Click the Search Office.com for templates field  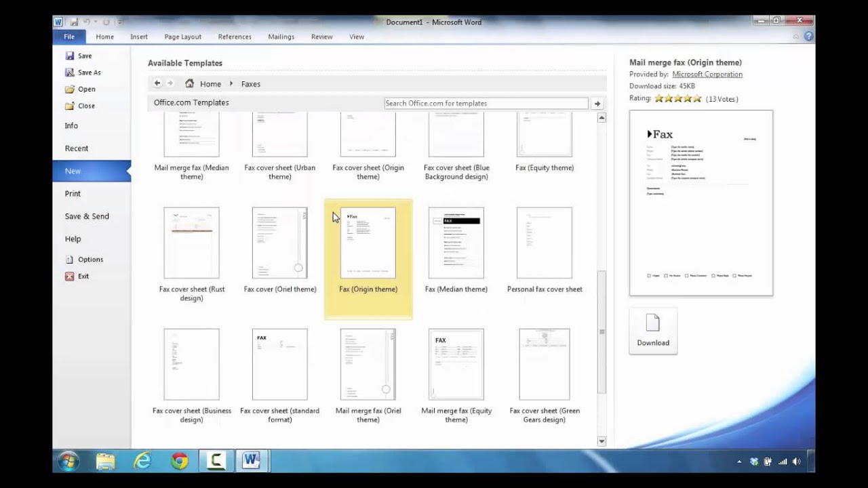point(486,104)
